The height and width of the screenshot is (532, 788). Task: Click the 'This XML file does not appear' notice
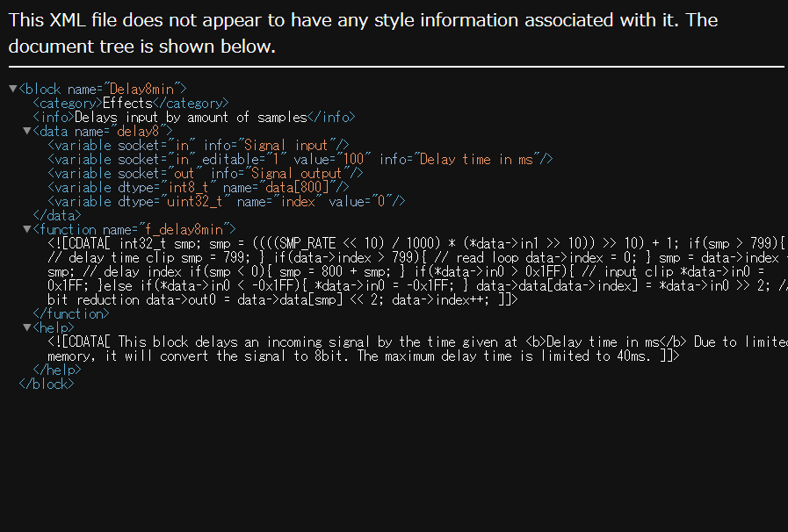coord(363,33)
